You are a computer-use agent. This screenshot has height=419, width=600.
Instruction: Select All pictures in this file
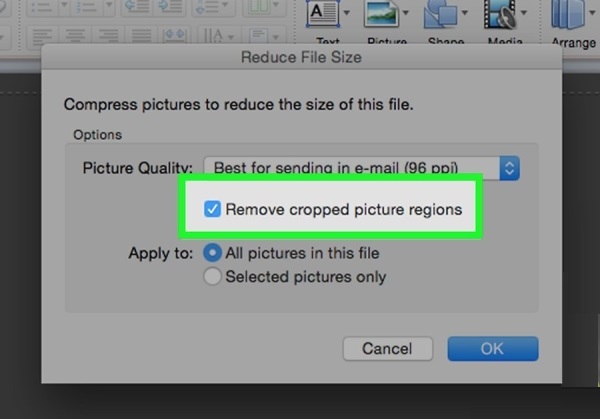tap(212, 253)
